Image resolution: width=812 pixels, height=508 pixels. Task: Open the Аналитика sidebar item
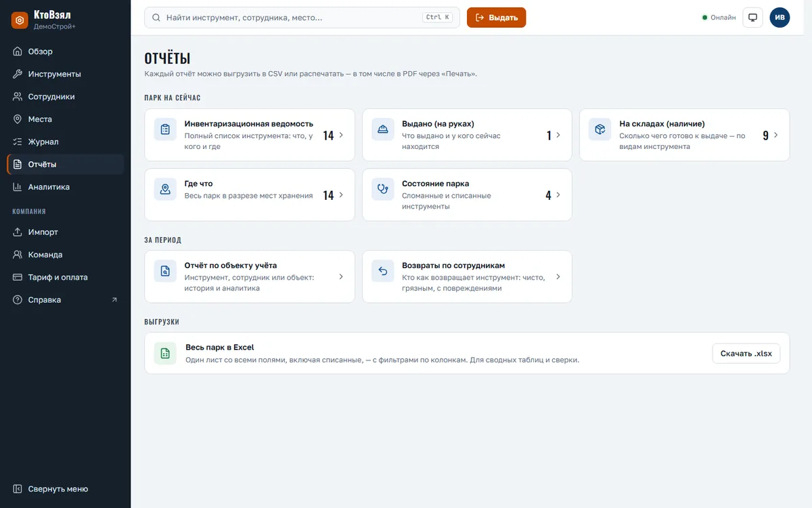click(65, 187)
